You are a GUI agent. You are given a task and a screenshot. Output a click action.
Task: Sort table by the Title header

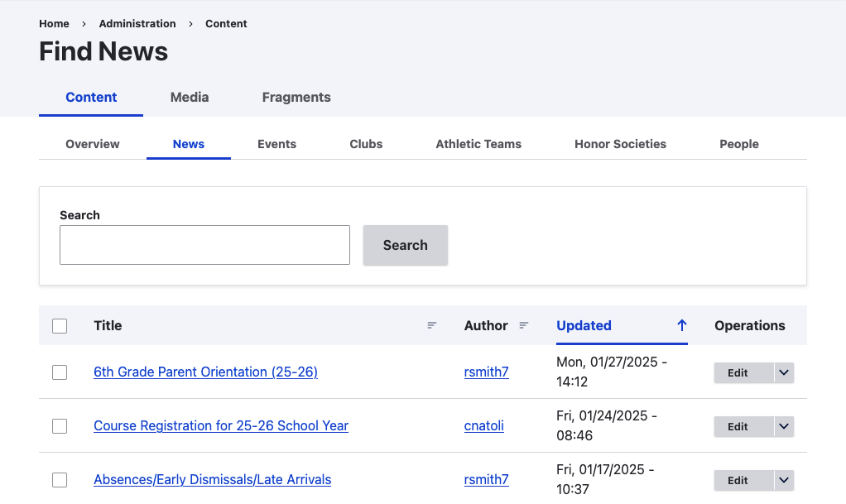[108, 325]
